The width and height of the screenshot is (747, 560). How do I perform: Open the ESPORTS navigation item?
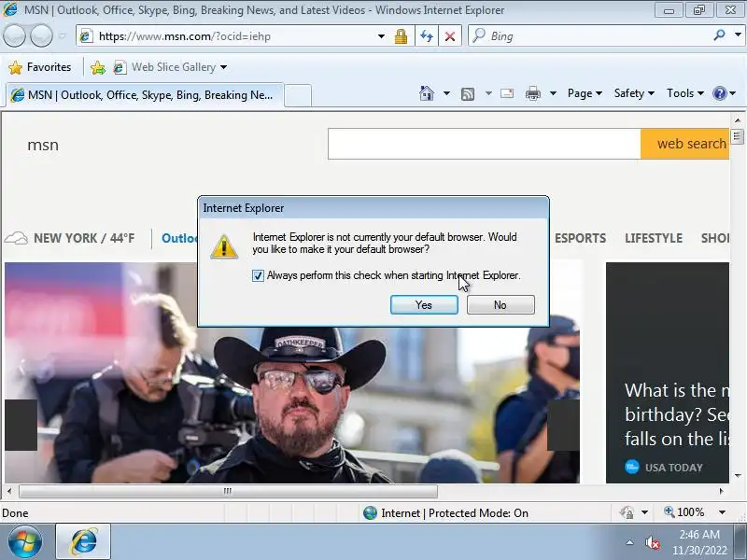point(580,238)
